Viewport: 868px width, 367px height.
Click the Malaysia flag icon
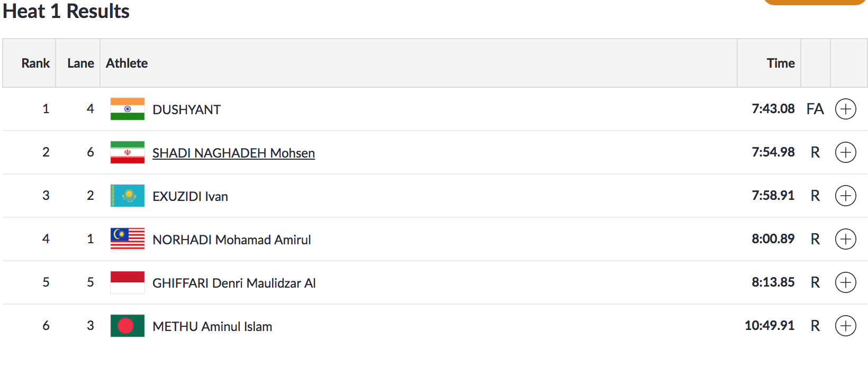[127, 239]
